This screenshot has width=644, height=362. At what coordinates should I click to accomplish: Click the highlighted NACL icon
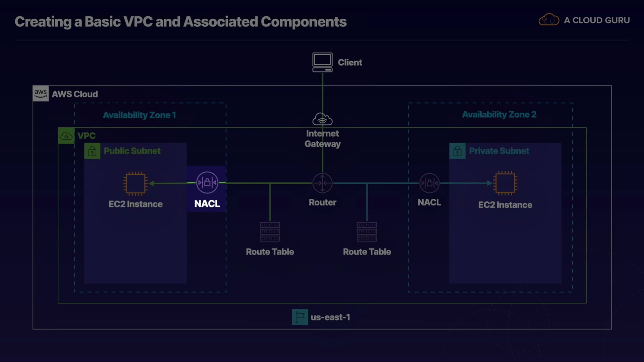[x=207, y=183]
